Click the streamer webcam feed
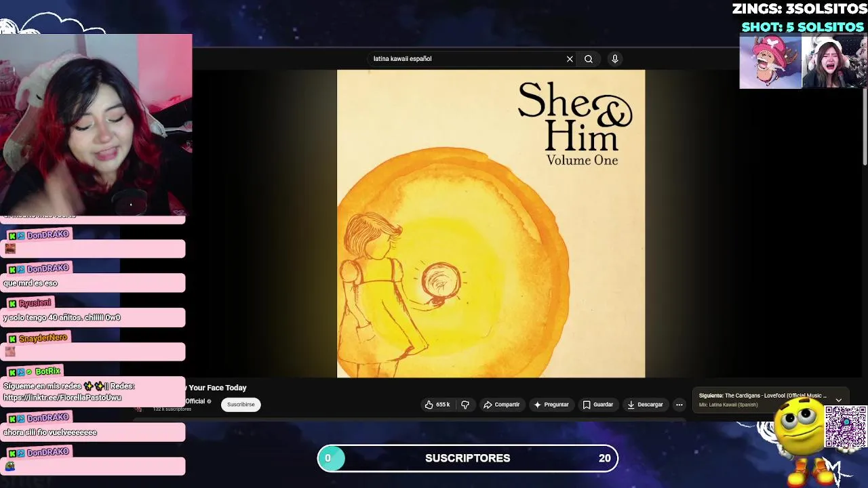This screenshot has width=868, height=488. coord(96,125)
